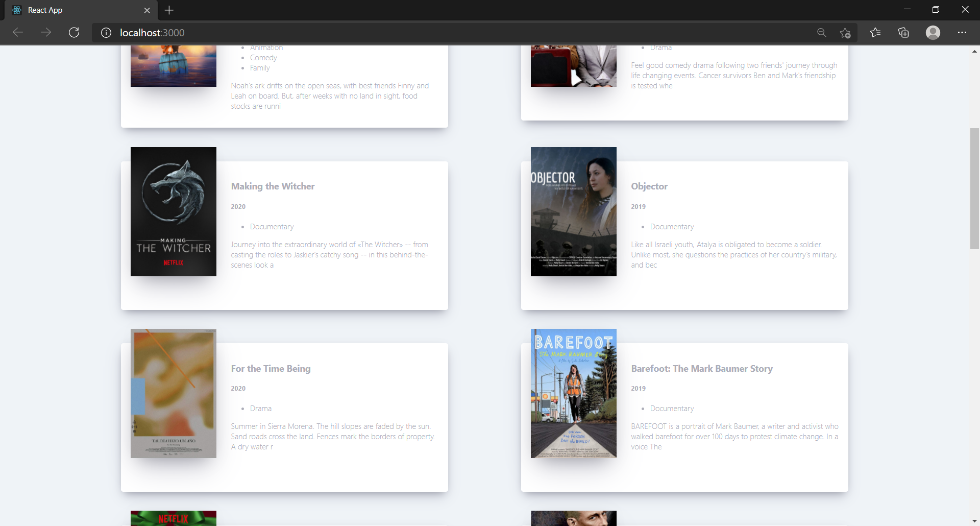This screenshot has width=980, height=526.
Task: Open browser Settings and more menu
Action: (x=962, y=33)
